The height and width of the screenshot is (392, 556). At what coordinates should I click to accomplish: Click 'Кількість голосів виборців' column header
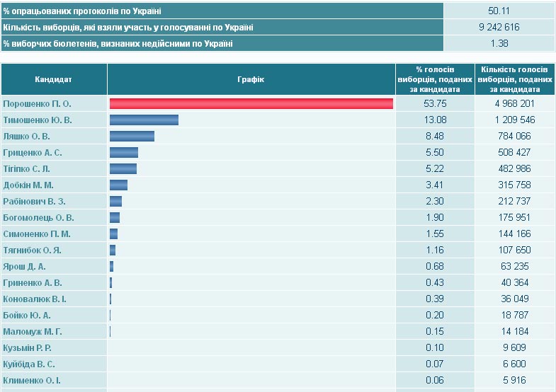click(x=514, y=79)
